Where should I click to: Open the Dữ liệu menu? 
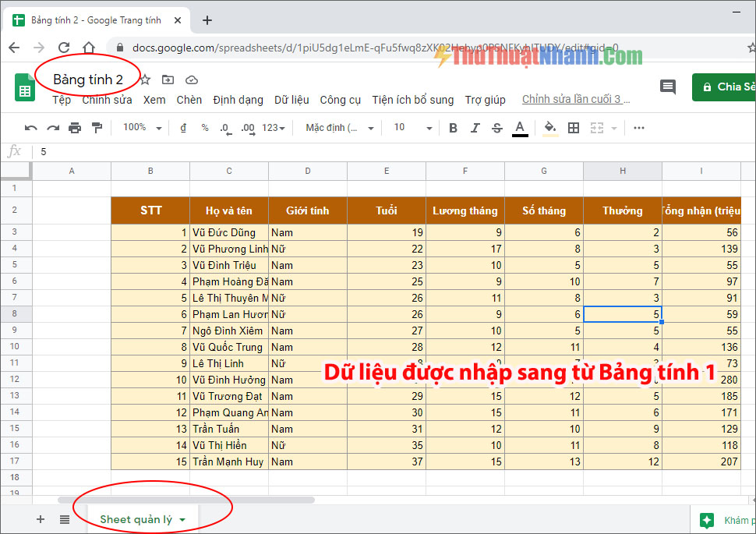click(x=291, y=100)
